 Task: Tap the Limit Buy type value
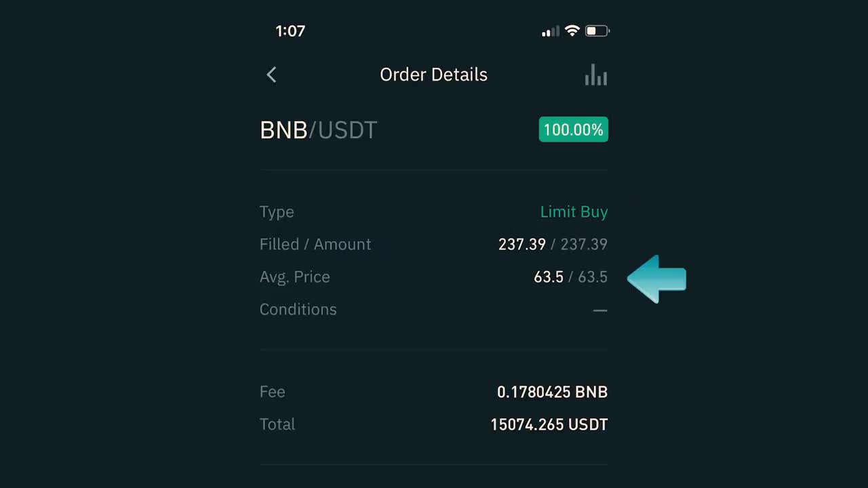pos(574,211)
